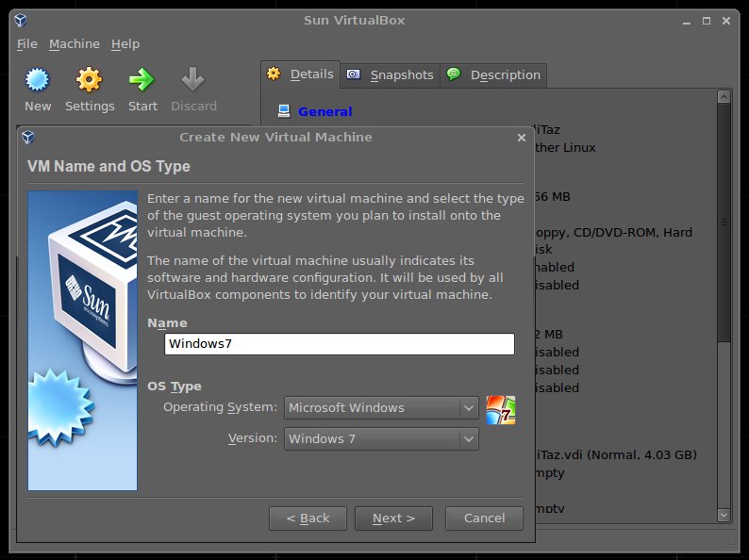Go to the previous step with the Back button
This screenshot has height=560, width=749.
(308, 519)
